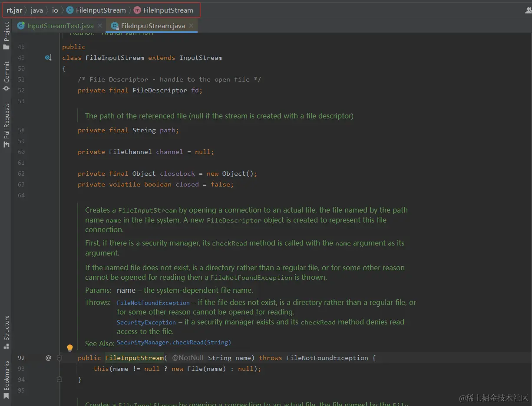
Task: Click the 'this' keyword on line 93
Action: point(101,369)
